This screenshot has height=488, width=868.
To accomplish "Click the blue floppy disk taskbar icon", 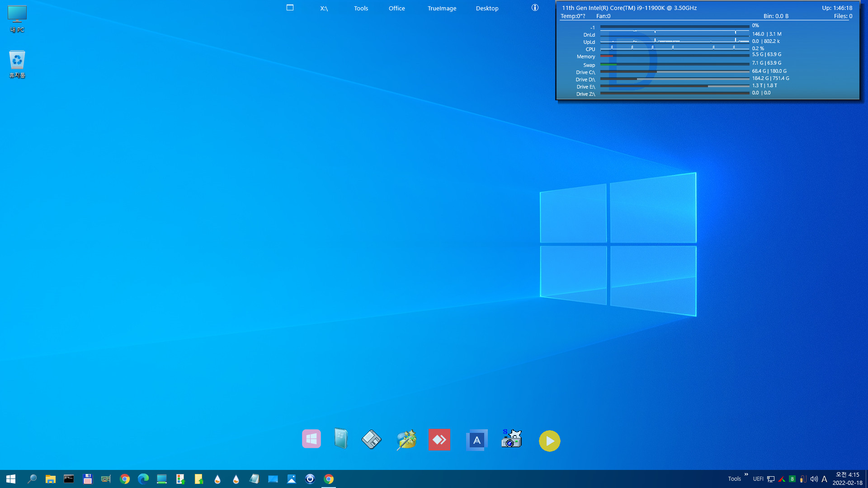I will coord(88,479).
